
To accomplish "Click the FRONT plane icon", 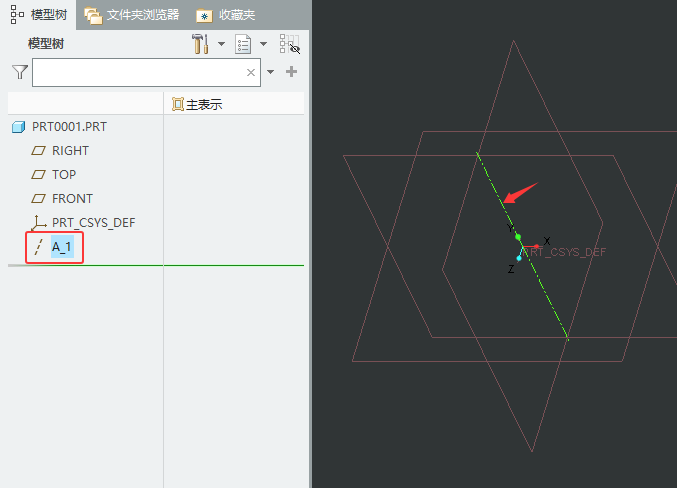I will [38, 199].
